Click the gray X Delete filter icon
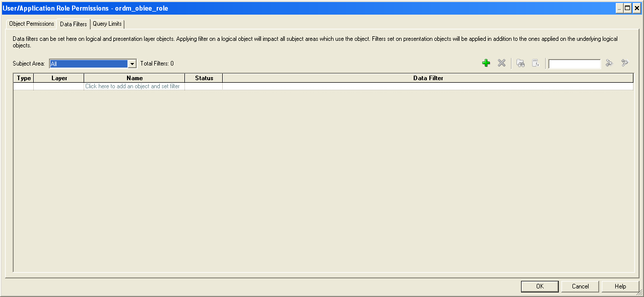The image size is (644, 297). (x=501, y=63)
